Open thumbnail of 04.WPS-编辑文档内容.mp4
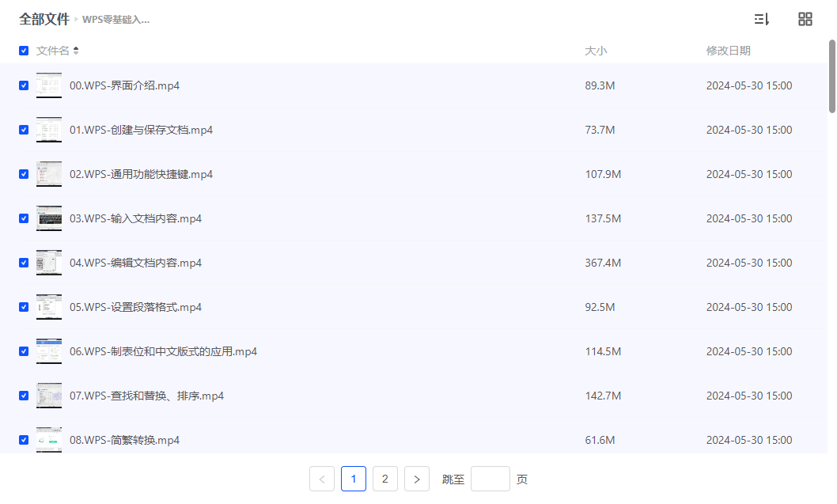The image size is (837, 504). 49,263
